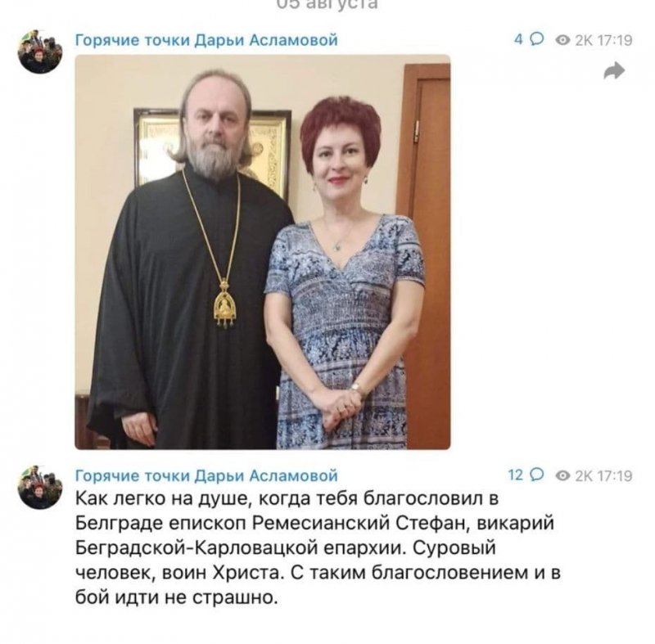The height and width of the screenshot is (644, 655).
Task: Open channel avatar beside text post
Action: (x=40, y=487)
